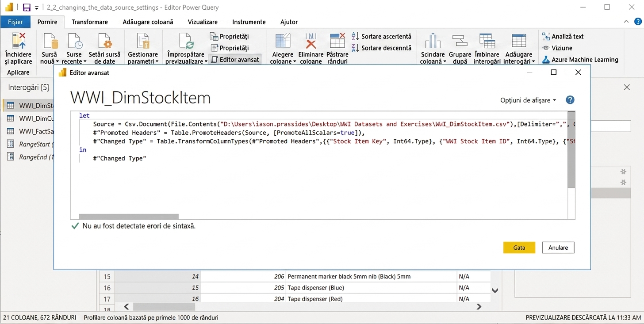Image resolution: width=644 pixels, height=324 pixels.
Task: Click 'Profilare coloană bazată pe primele 1000' status
Action: [x=151, y=317]
